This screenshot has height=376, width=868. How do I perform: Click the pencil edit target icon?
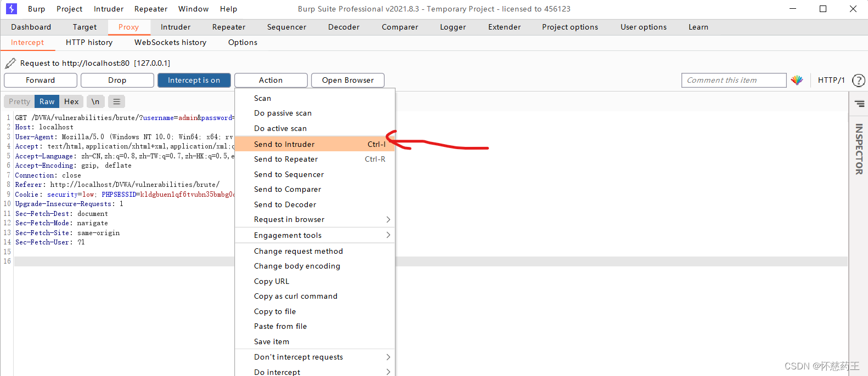point(10,63)
